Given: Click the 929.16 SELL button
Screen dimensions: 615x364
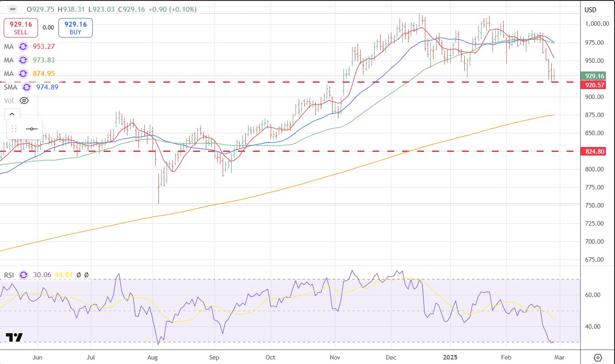Looking at the screenshot, I should tap(21, 28).
